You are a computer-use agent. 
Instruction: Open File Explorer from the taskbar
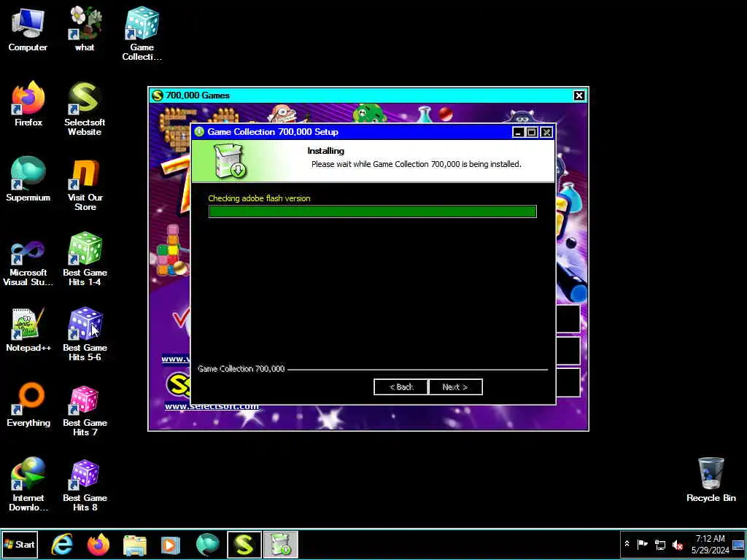(x=135, y=545)
